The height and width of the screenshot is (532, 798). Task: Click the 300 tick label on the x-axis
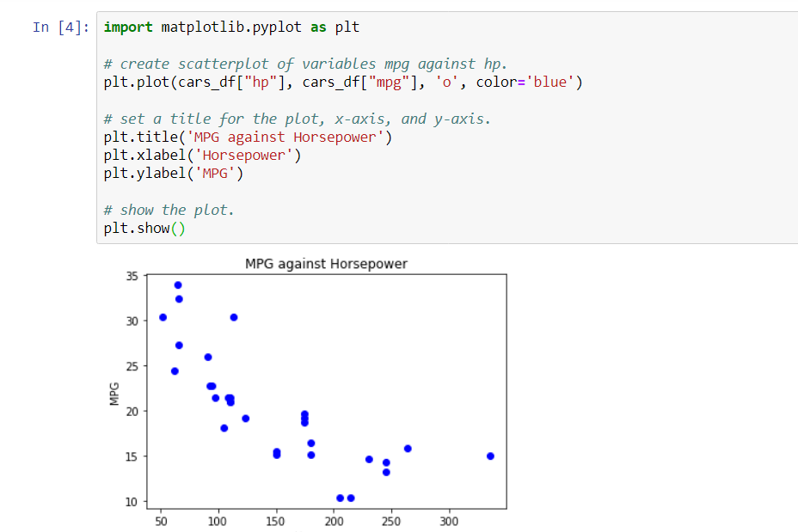pos(448,522)
